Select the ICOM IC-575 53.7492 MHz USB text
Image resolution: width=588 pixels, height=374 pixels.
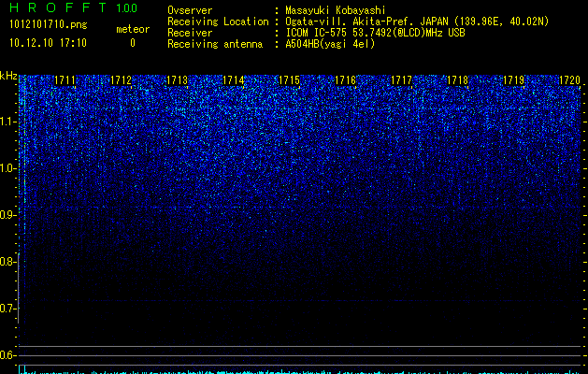375,33
